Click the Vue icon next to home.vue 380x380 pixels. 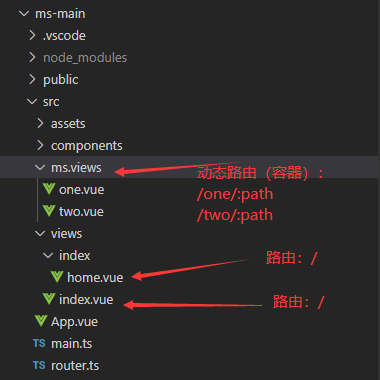click(57, 277)
